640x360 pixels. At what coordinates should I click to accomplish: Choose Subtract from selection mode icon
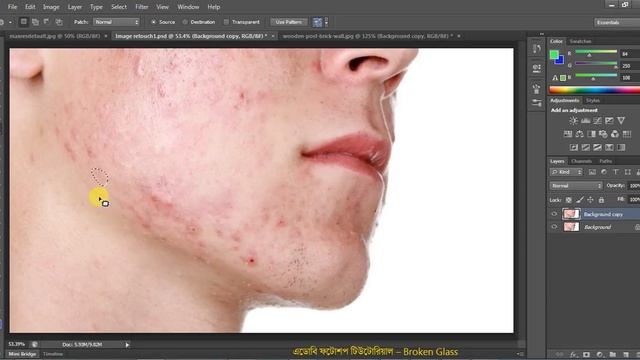(x=47, y=22)
